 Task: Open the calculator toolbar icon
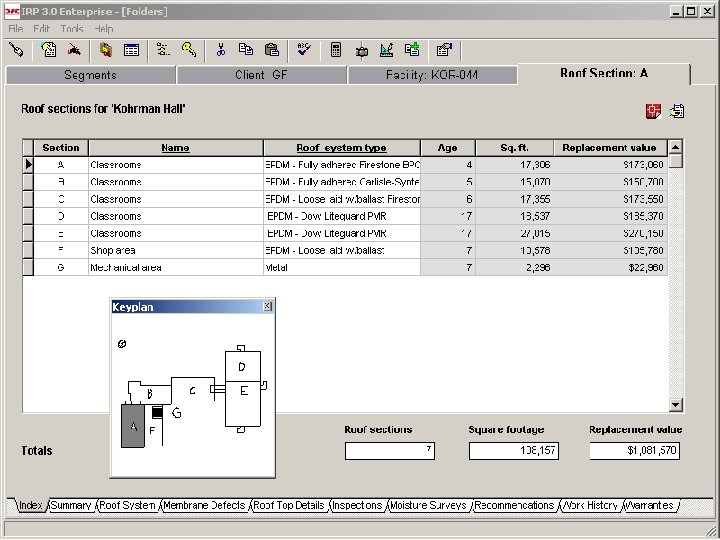pos(336,49)
